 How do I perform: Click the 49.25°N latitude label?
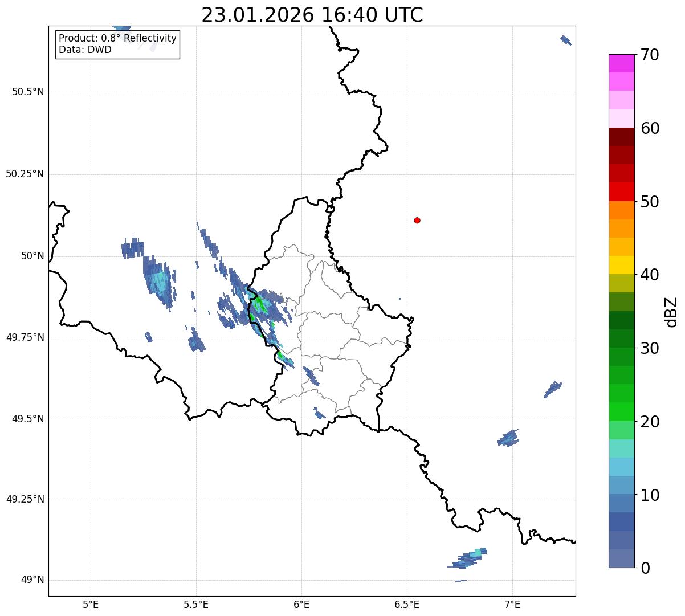click(x=25, y=500)
